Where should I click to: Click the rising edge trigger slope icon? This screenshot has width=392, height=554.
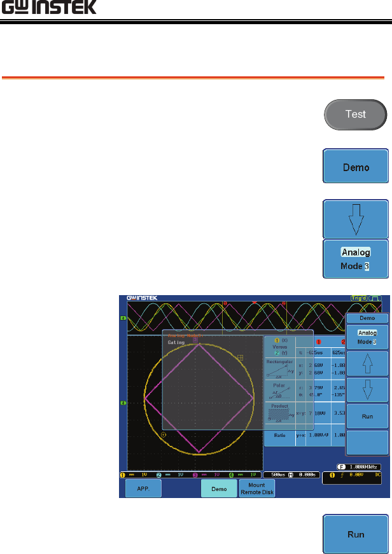[342, 475]
